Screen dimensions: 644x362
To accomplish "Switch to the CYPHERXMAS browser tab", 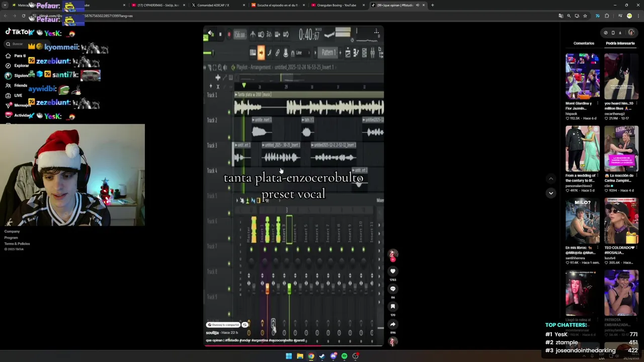I will pyautogui.click(x=158, y=5).
